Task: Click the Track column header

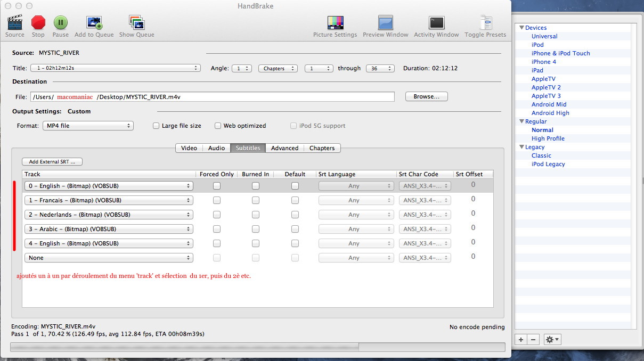Action: [x=109, y=174]
